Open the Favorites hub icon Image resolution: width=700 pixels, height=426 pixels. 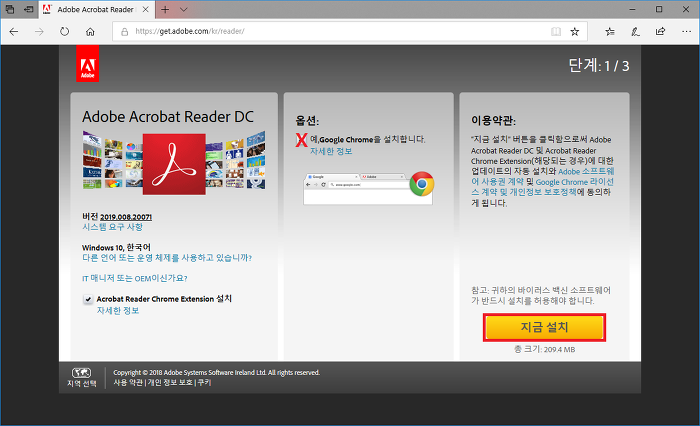tap(610, 31)
